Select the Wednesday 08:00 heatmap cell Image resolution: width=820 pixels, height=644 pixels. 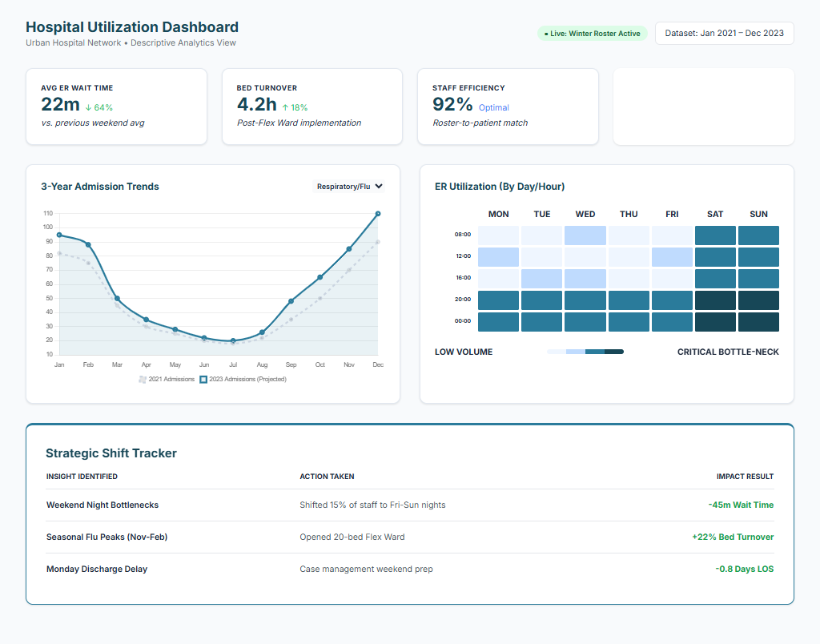tap(585, 235)
